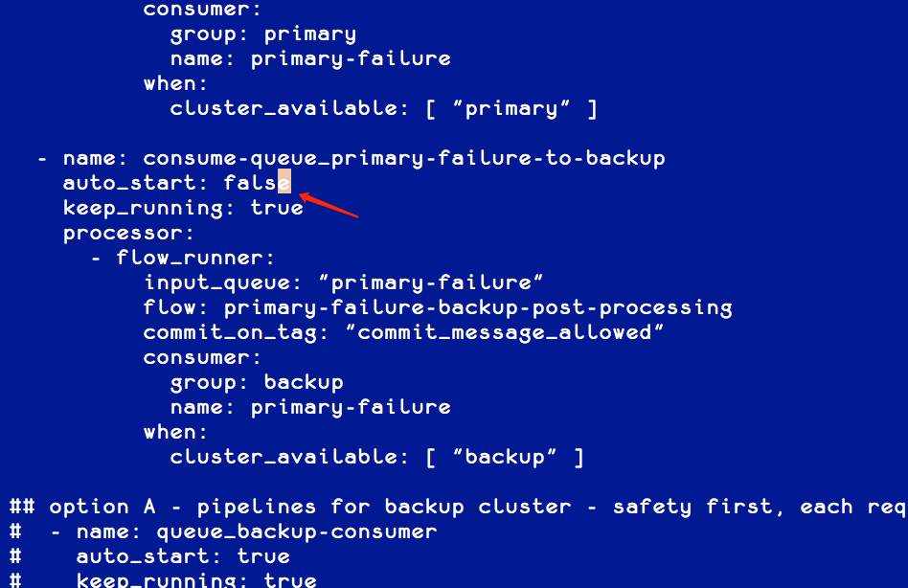Click 'group: backup' consumer line
This screenshot has width=908, height=588.
coord(257,382)
